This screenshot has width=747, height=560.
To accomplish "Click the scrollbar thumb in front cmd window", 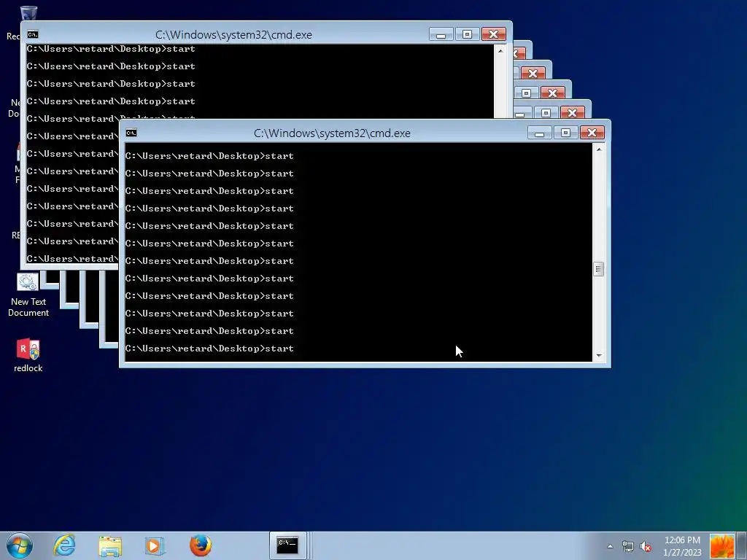I will click(x=599, y=269).
